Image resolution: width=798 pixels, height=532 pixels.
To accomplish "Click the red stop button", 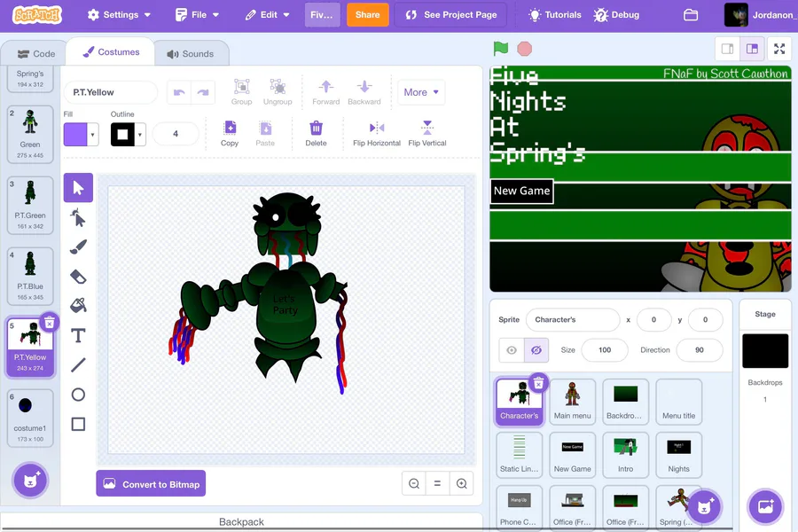I will click(524, 49).
